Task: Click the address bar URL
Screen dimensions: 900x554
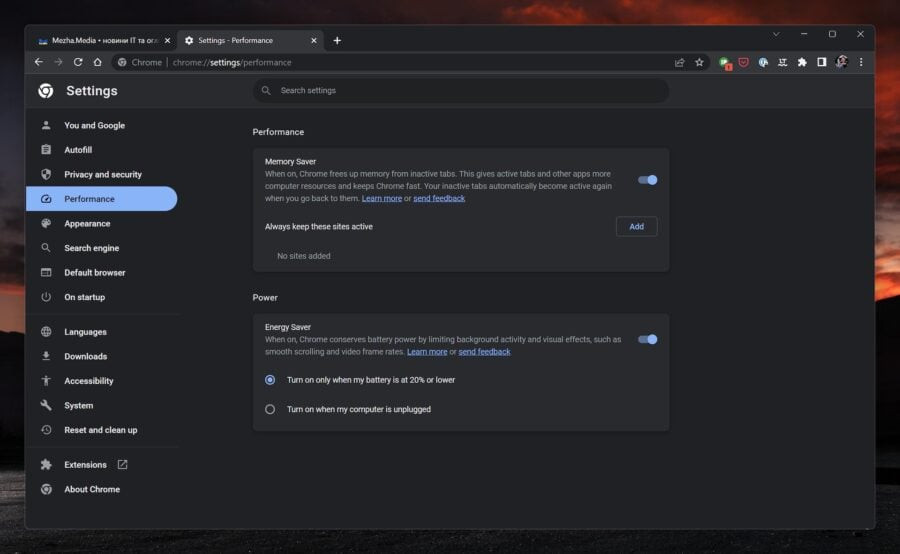Action: pyautogui.click(x=232, y=62)
